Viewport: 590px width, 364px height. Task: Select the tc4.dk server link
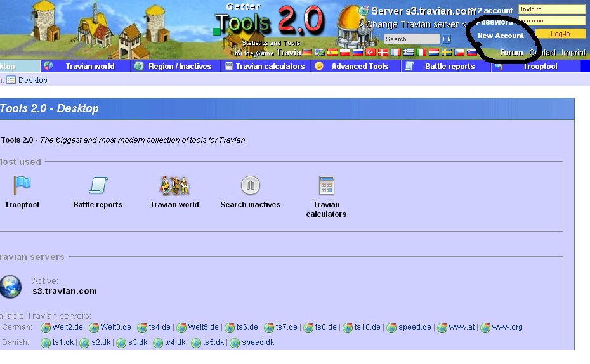click(175, 342)
